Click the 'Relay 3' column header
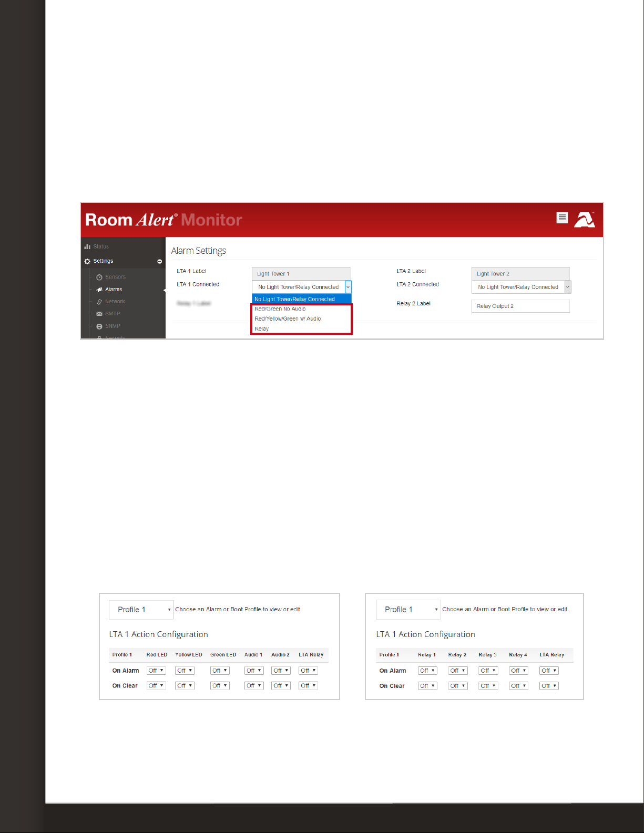644x833 pixels. (487, 655)
